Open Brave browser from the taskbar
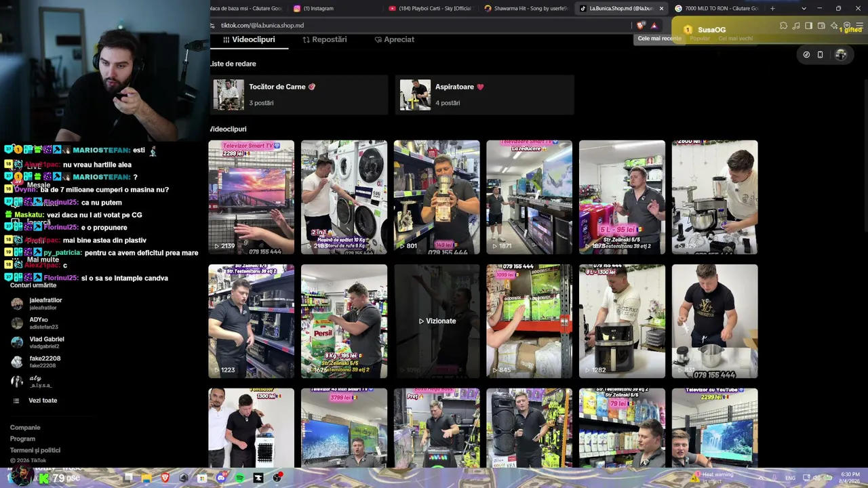This screenshot has width=868, height=488. tap(165, 478)
